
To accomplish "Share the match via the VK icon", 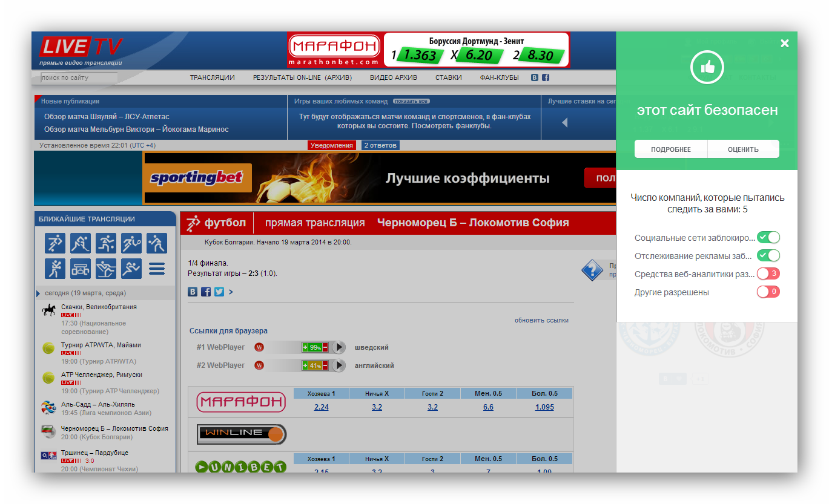I will (x=193, y=292).
